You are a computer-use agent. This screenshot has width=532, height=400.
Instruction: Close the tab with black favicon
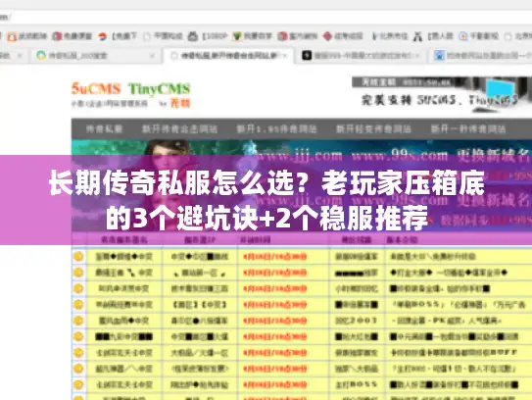417,55
